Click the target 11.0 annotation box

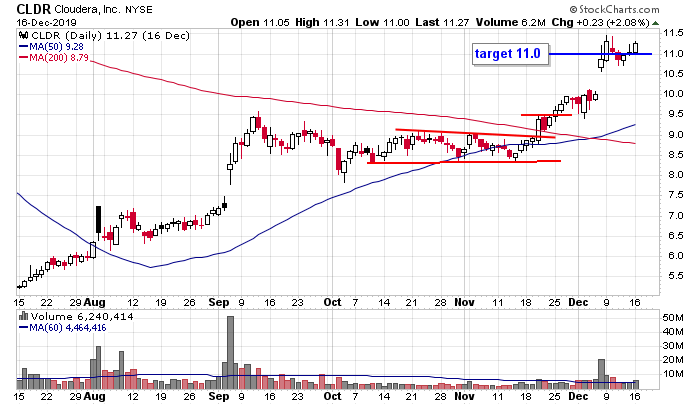click(x=510, y=54)
